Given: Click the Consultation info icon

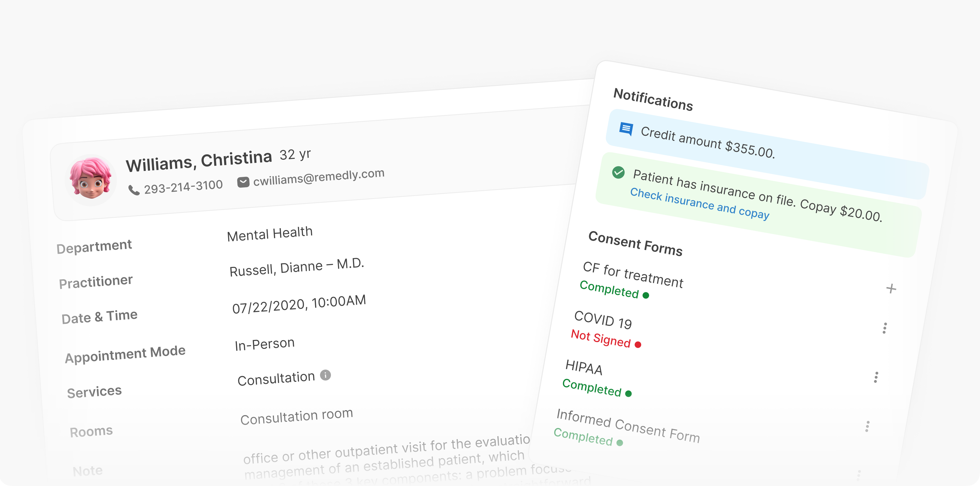Looking at the screenshot, I should 325,375.
